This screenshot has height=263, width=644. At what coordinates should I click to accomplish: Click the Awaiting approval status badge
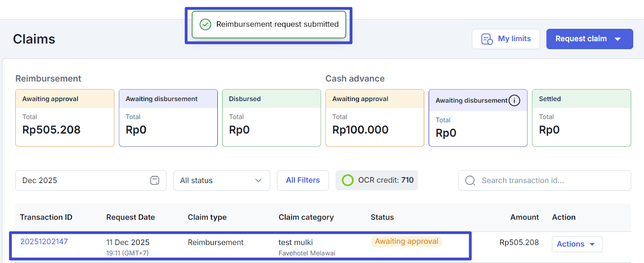click(406, 241)
